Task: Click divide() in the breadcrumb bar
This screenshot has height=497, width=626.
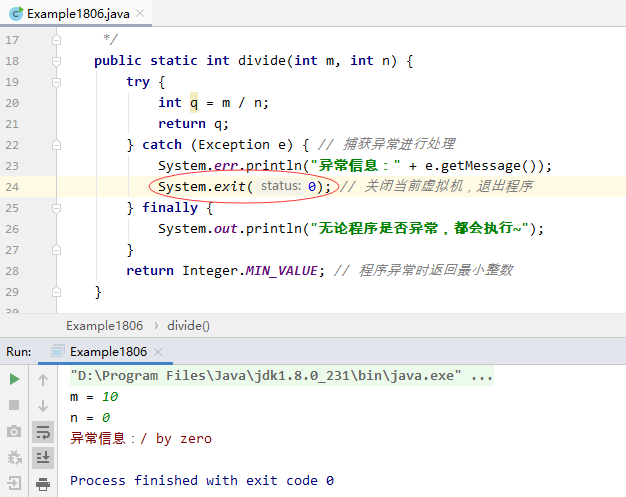Action: coord(188,326)
